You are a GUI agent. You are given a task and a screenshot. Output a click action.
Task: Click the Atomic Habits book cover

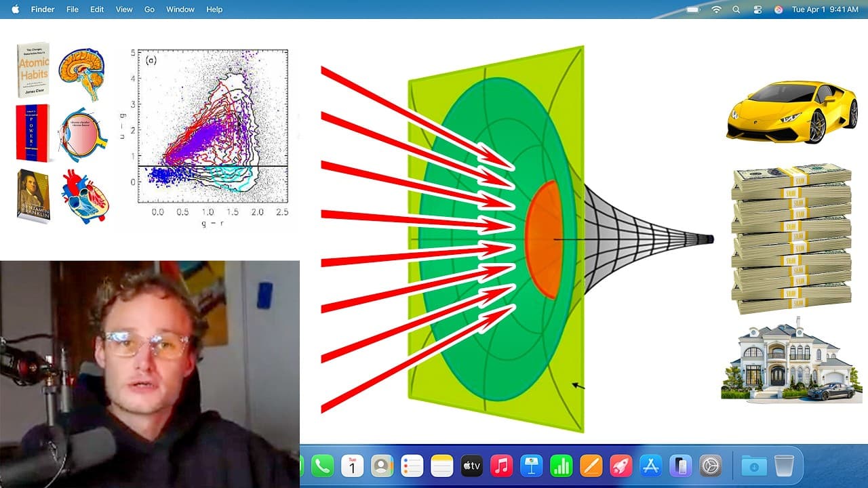tap(33, 70)
